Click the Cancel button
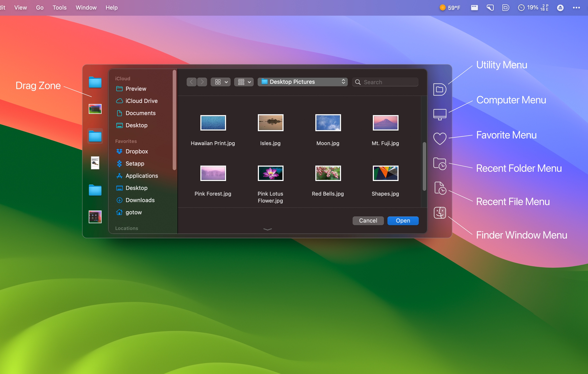 (x=368, y=221)
